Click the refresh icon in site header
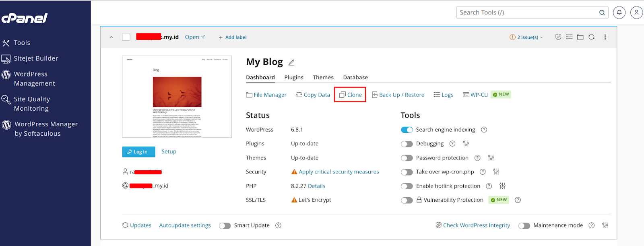Image resolution: width=644 pixels, height=246 pixels. (x=591, y=37)
